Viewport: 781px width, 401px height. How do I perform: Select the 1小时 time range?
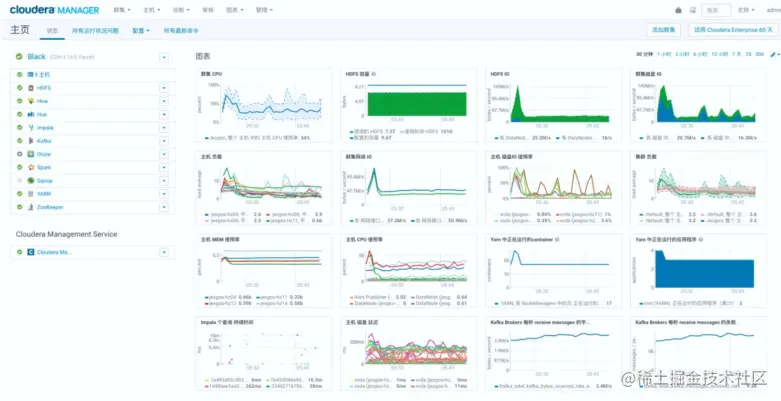click(x=664, y=54)
